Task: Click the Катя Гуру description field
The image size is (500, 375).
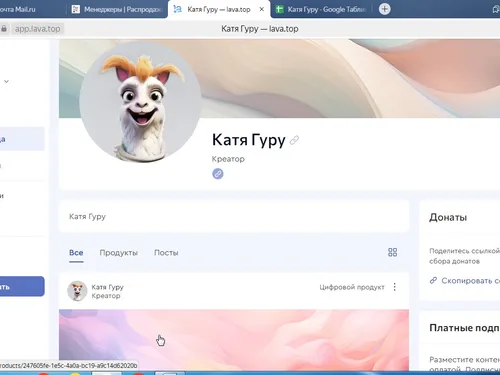Action: tap(234, 217)
